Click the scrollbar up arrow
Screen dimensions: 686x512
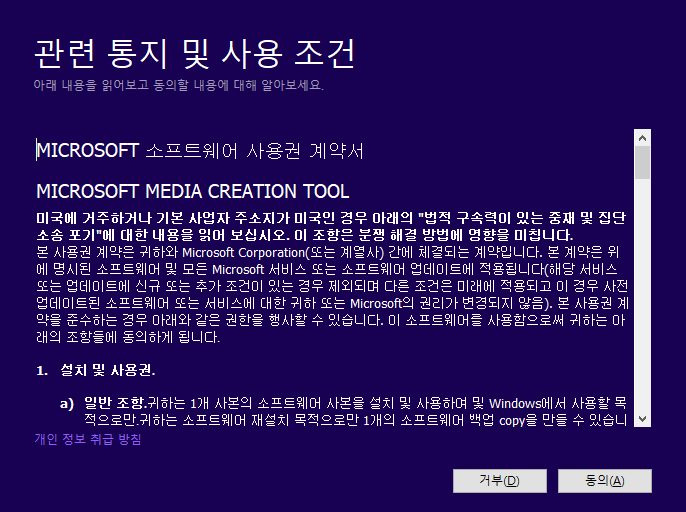pos(642,138)
